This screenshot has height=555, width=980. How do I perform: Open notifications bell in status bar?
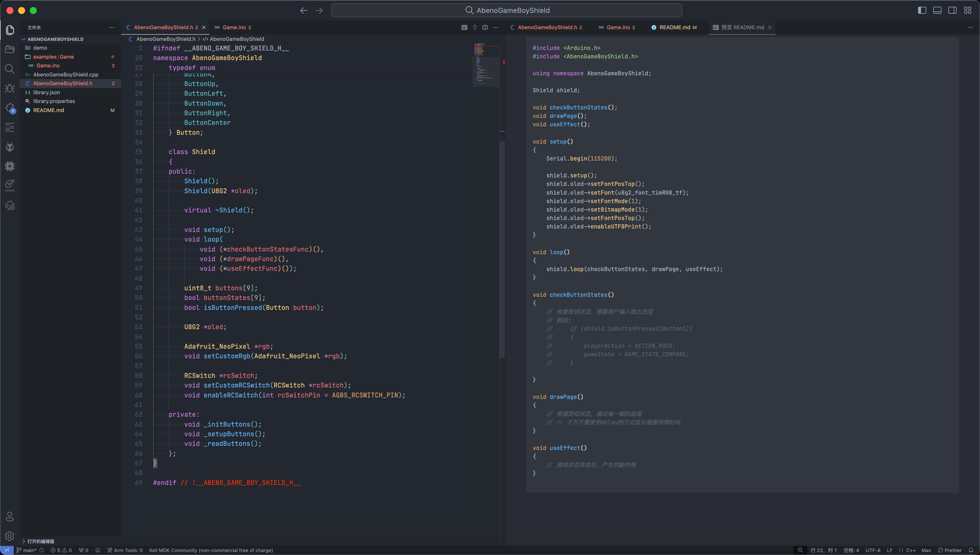pyautogui.click(x=971, y=550)
